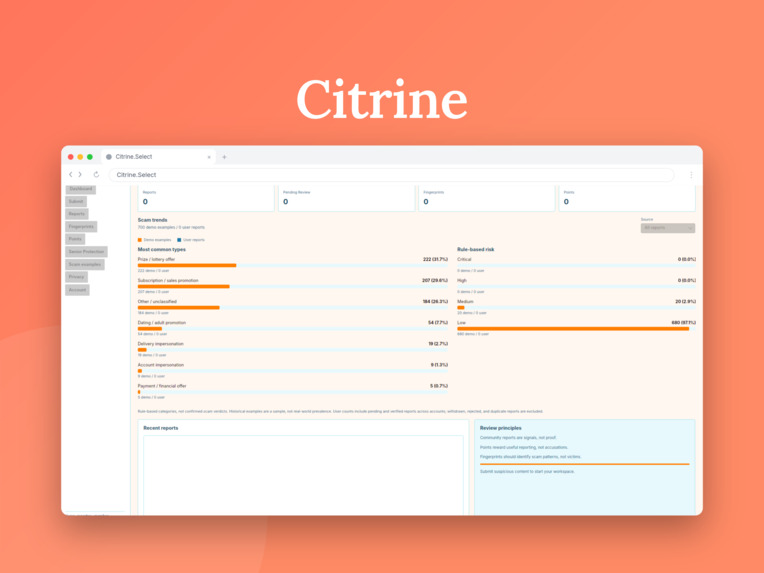Click the 'Delivery impersonation' label

(160, 344)
